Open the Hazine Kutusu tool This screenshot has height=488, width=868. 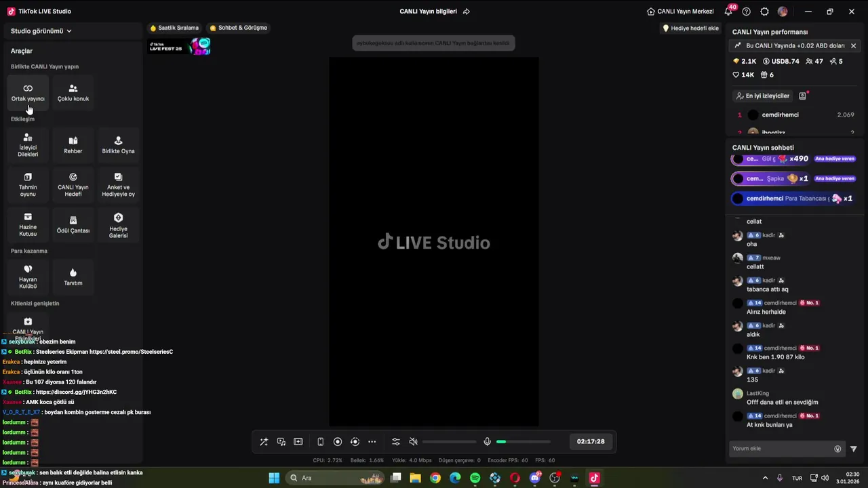tap(28, 224)
